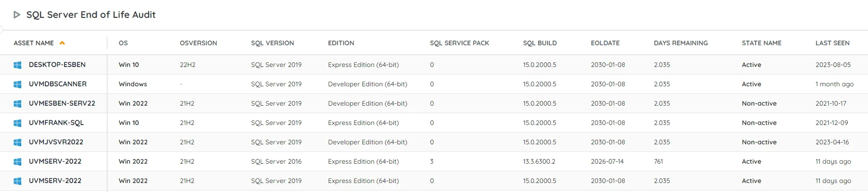Click 'Express Edition (64-bit)' in the UVMFRANK-SQL row

[x=363, y=123]
